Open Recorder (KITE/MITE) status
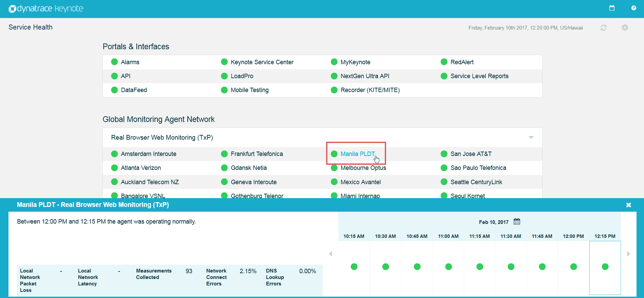Screen dimensions: 644x298 [x=370, y=90]
